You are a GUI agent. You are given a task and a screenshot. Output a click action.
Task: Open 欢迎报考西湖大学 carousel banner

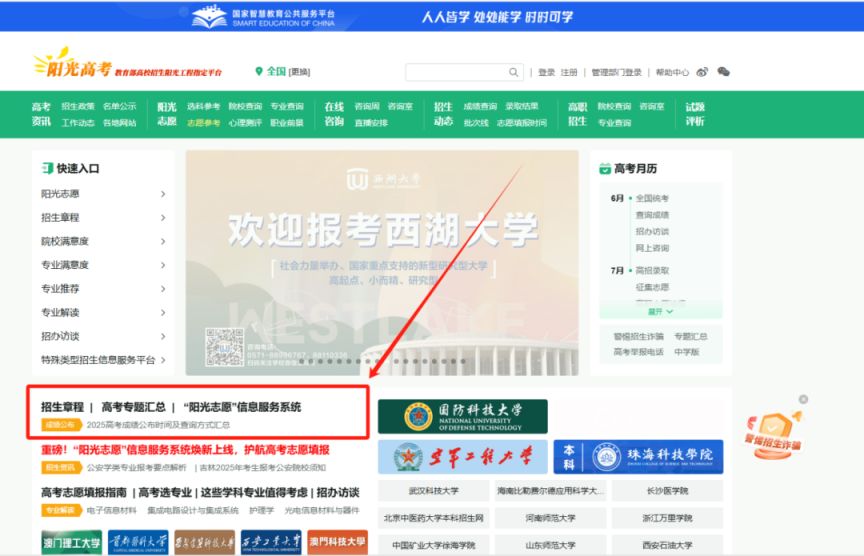click(x=382, y=263)
